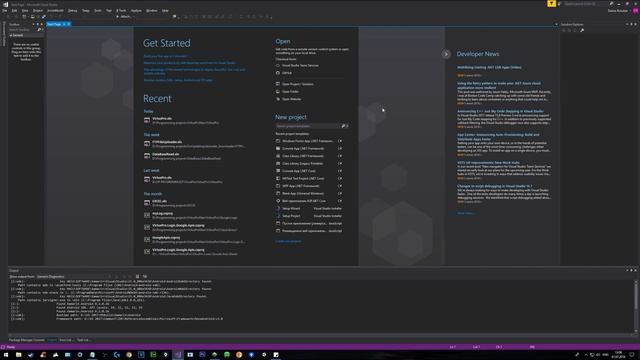Image resolution: width=640 pixels, height=360 pixels.
Task: Open the Edit menu
Action: [x=14, y=11]
